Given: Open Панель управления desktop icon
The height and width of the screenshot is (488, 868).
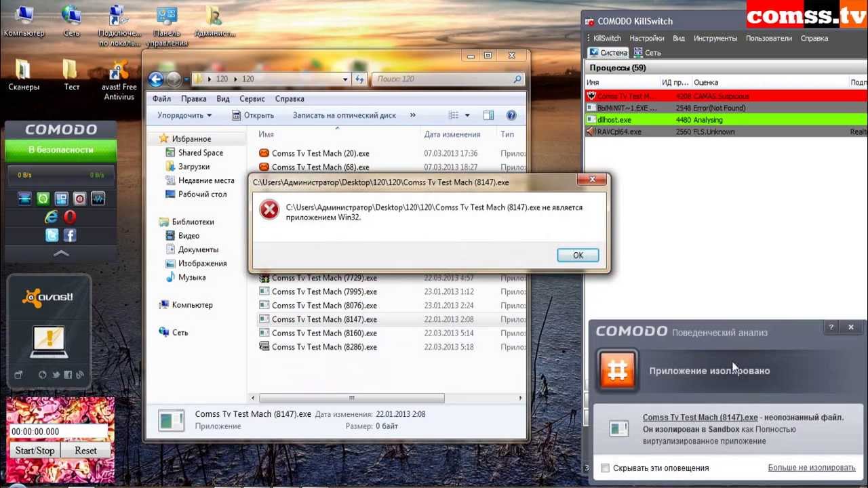Looking at the screenshot, I should [x=167, y=26].
